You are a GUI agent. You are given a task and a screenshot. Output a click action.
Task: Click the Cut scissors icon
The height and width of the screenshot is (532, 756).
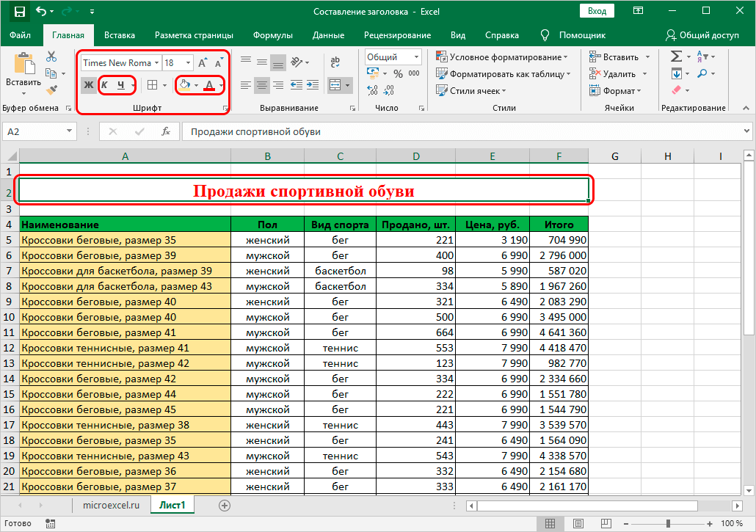point(51,57)
